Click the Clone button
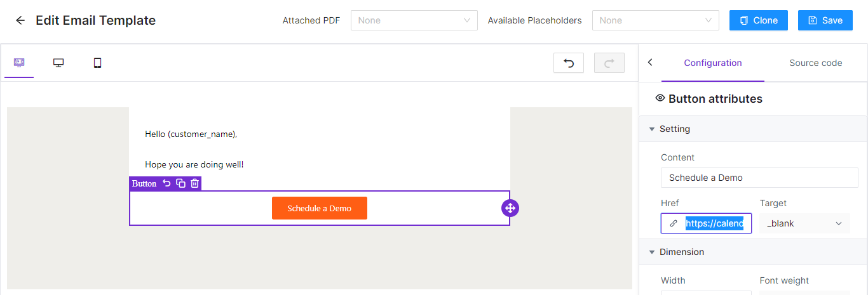 tap(759, 20)
